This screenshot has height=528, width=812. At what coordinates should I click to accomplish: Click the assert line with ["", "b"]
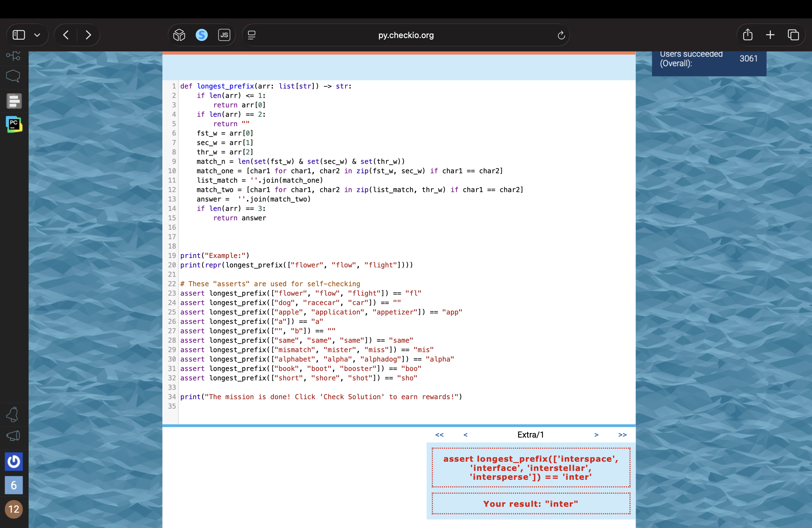[x=258, y=331]
